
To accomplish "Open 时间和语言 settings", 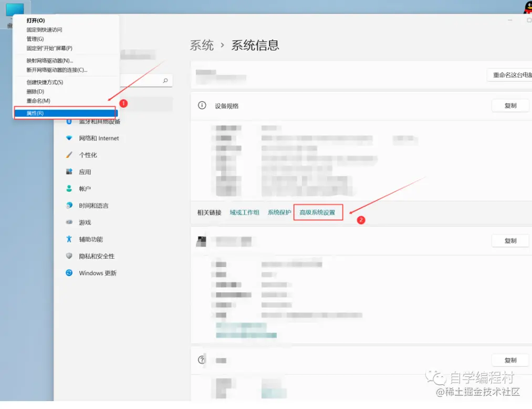I will pyautogui.click(x=93, y=206).
